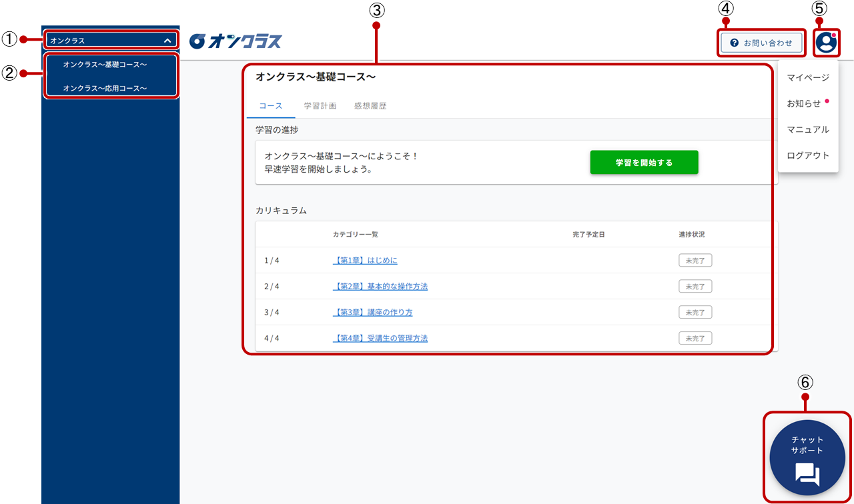Click the 完了予定日 column header

pyautogui.click(x=588, y=235)
